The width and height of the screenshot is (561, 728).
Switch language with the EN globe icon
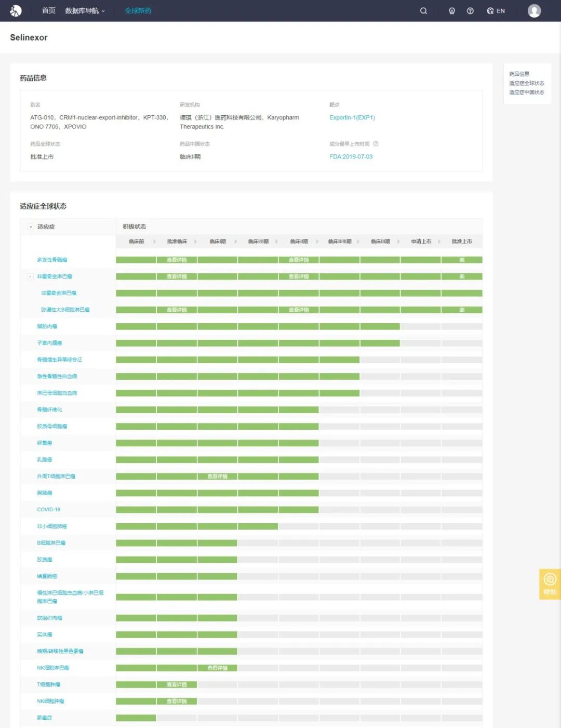tap(496, 11)
